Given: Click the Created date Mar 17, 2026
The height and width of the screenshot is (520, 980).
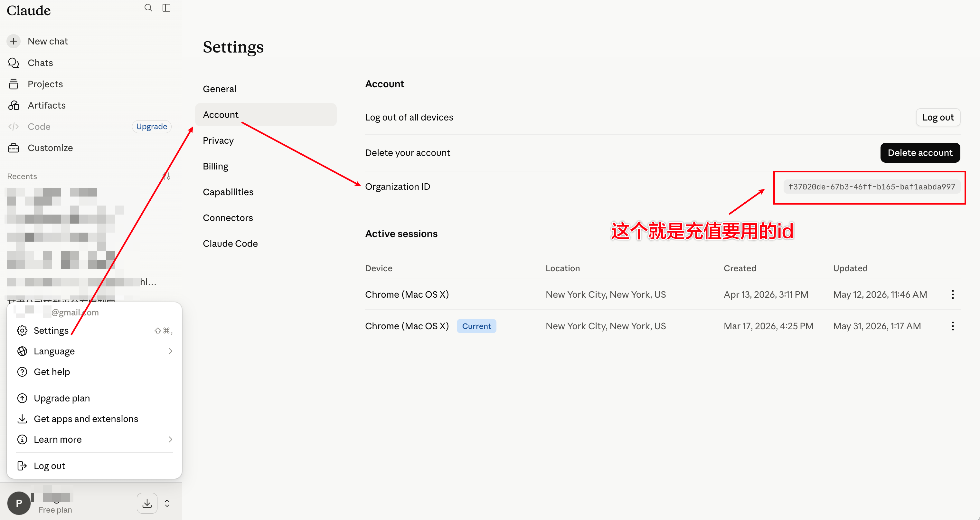Looking at the screenshot, I should 768,326.
